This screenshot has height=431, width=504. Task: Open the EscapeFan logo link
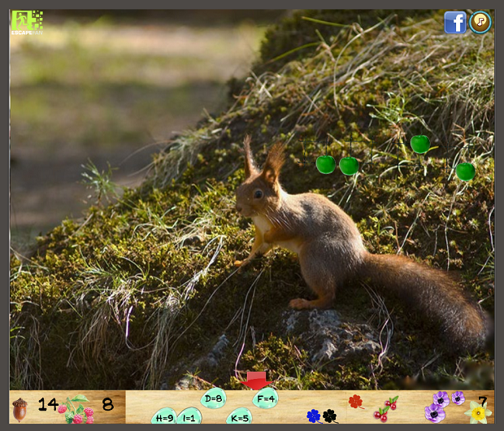(27, 22)
